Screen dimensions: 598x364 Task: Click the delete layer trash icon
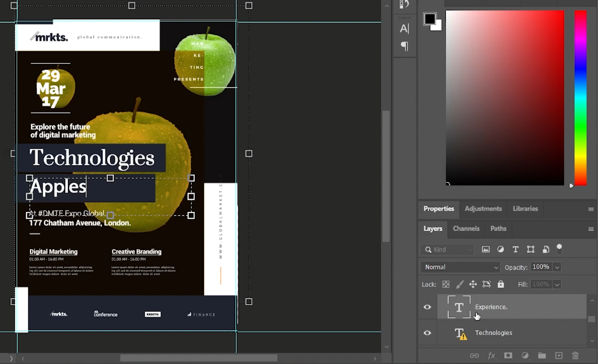[x=575, y=356]
